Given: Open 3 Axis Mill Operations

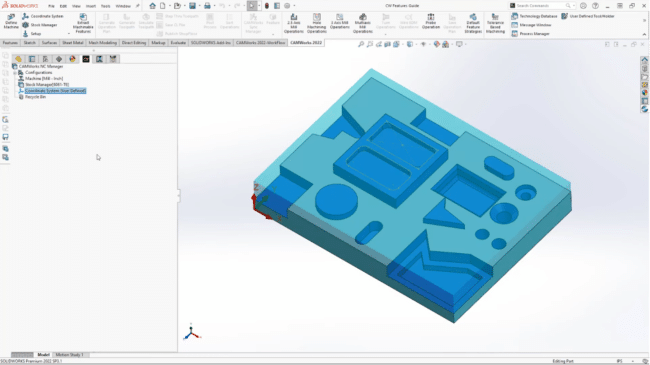Looking at the screenshot, I should [340, 22].
